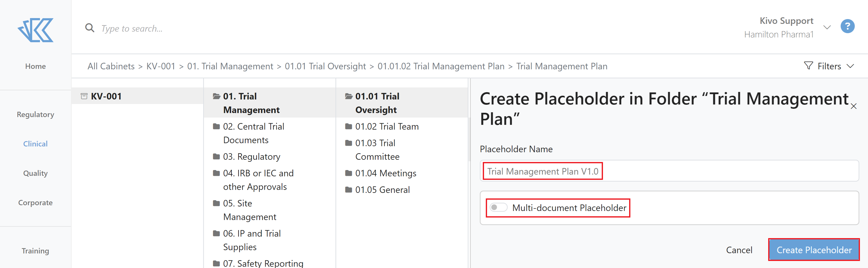Open the Kivo Support account dropdown

[x=827, y=27]
